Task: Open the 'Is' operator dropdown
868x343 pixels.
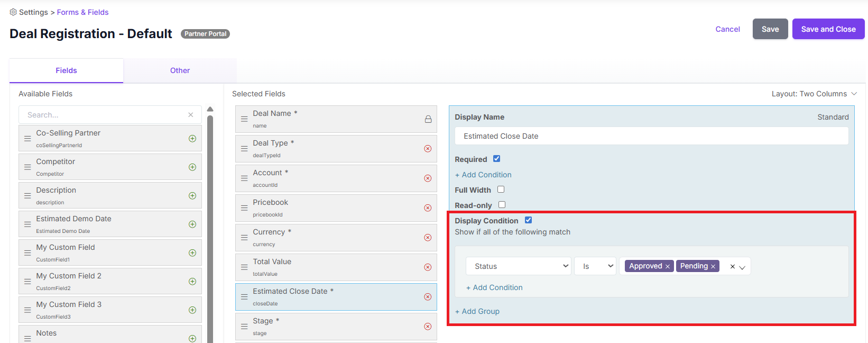Action: pos(596,266)
